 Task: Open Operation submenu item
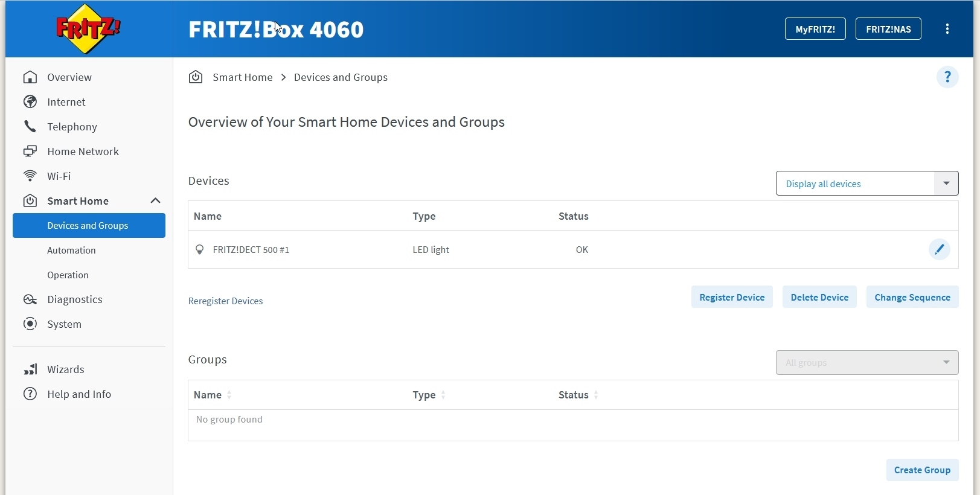[x=68, y=275]
